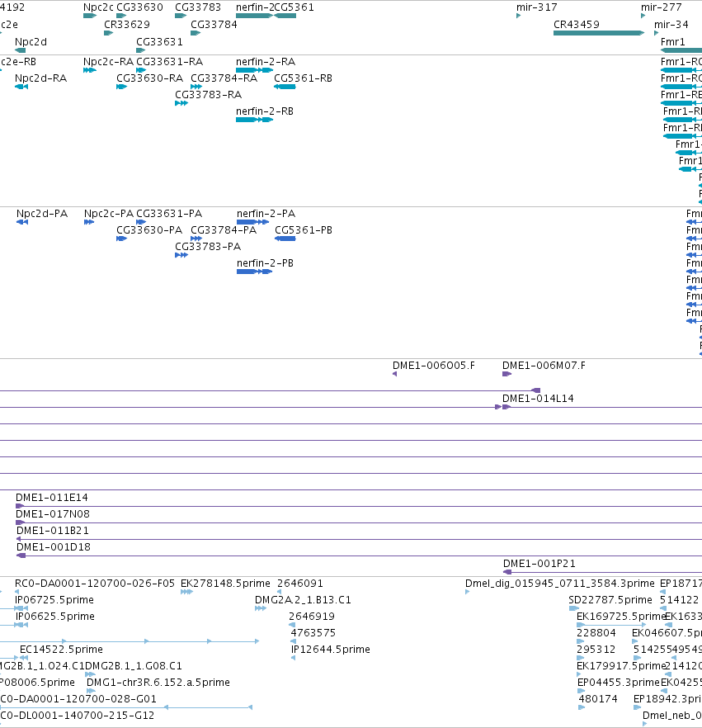This screenshot has width=702, height=728.
Task: Select protein label Npc2c-PA
Action: coord(109,214)
